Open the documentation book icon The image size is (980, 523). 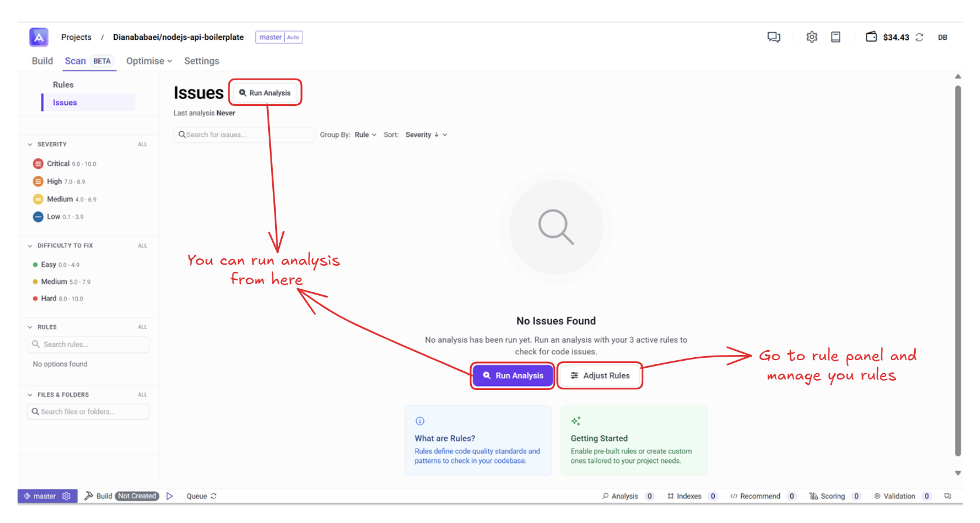pyautogui.click(x=835, y=37)
